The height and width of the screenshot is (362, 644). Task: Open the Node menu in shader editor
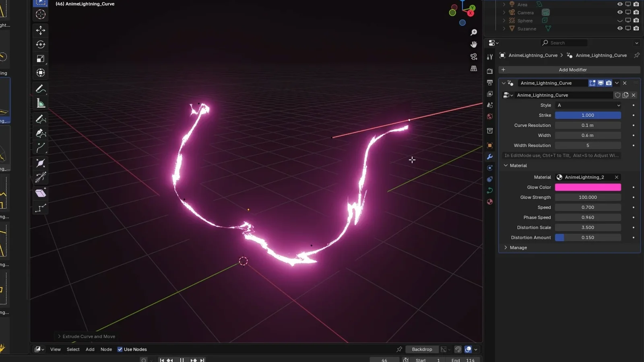(x=106, y=349)
